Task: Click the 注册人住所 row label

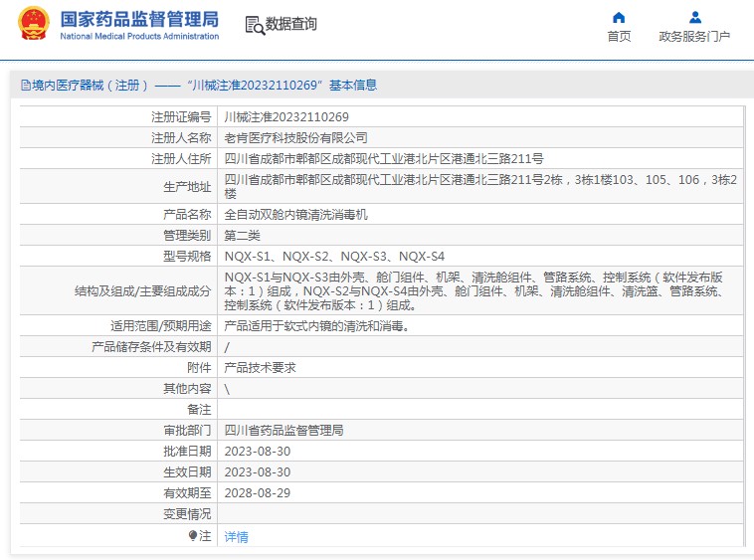Action: click(x=181, y=158)
